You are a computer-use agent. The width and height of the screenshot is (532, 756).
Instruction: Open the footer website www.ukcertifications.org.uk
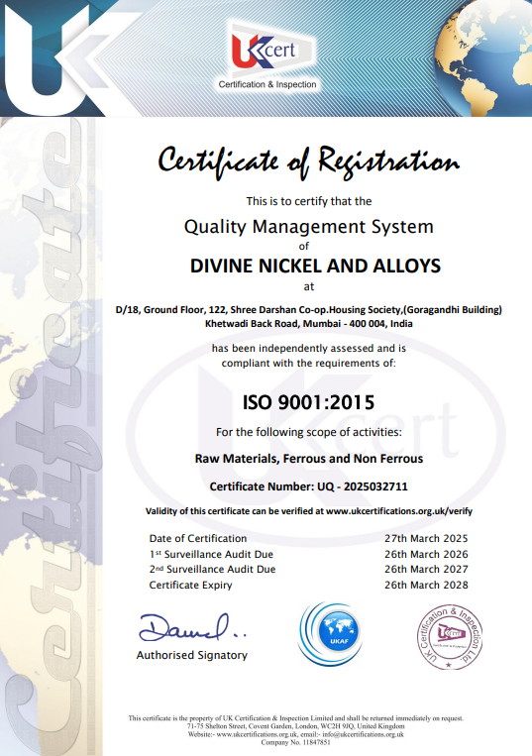coord(257,735)
